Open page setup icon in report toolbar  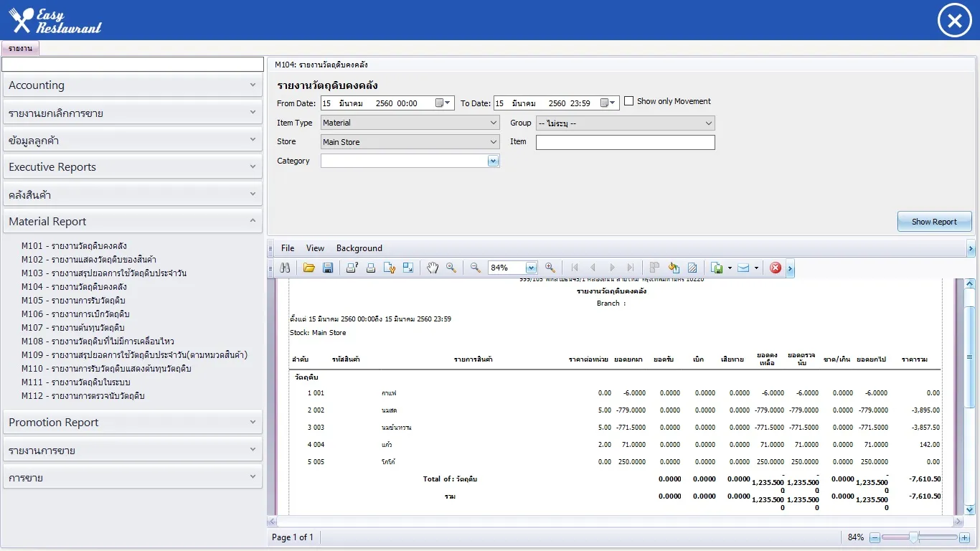[x=390, y=268]
